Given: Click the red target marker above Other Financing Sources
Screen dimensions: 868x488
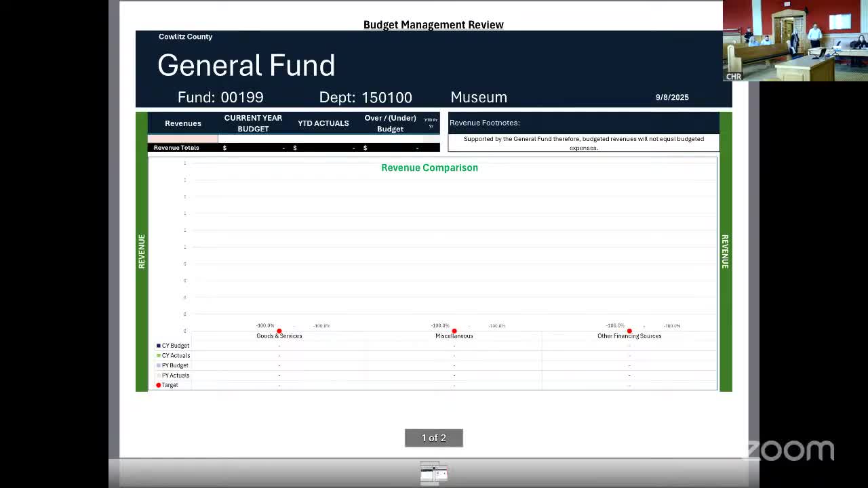Looking at the screenshot, I should click(x=629, y=331).
